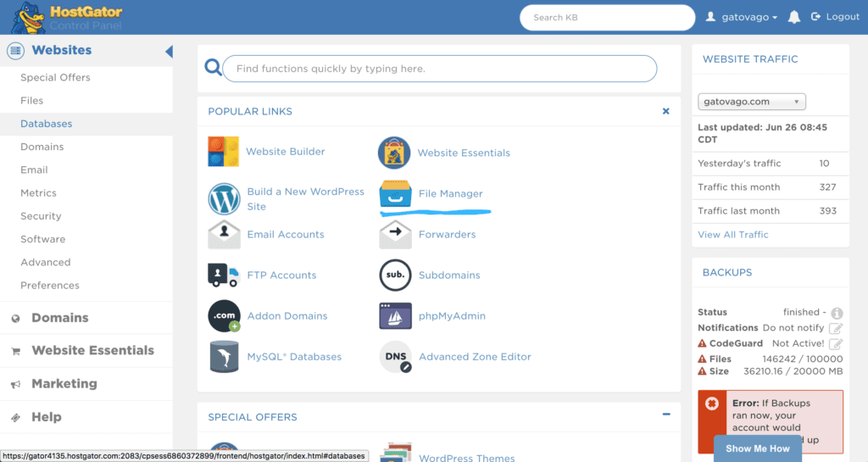Screen dimensions: 868x462
Task: Click the Websites section list icon
Action: coord(15,50)
